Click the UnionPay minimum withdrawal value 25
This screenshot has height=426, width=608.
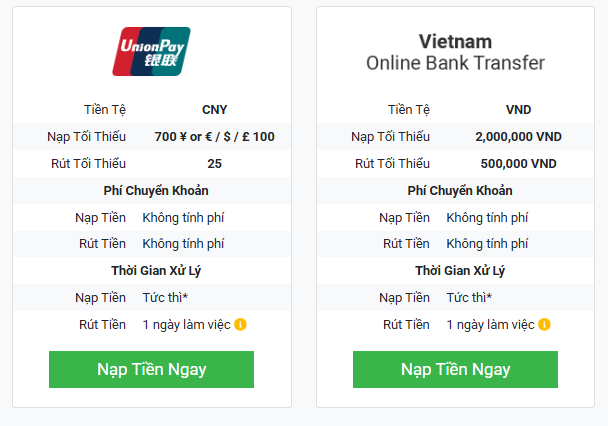pyautogui.click(x=214, y=163)
